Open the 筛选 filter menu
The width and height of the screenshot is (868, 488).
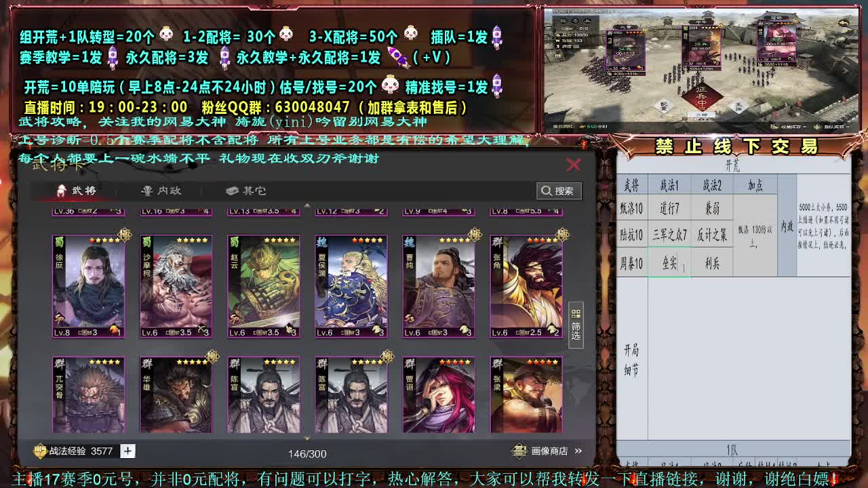[576, 325]
